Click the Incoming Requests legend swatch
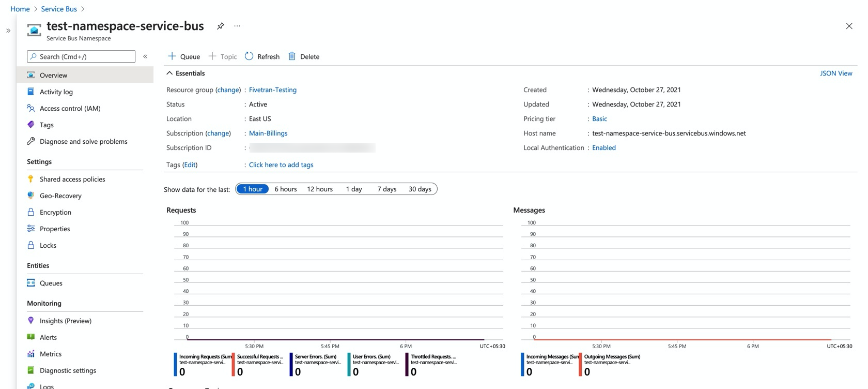868x389 pixels. click(x=176, y=365)
